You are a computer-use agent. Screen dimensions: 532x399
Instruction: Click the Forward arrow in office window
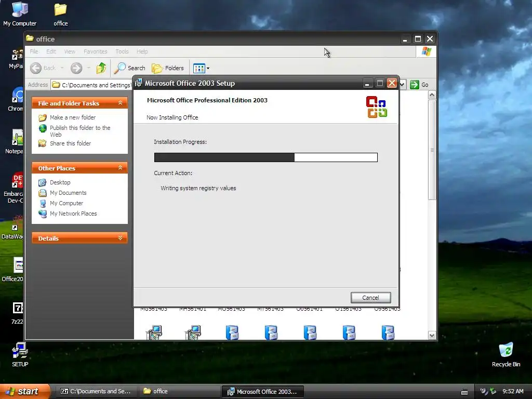pyautogui.click(x=76, y=68)
